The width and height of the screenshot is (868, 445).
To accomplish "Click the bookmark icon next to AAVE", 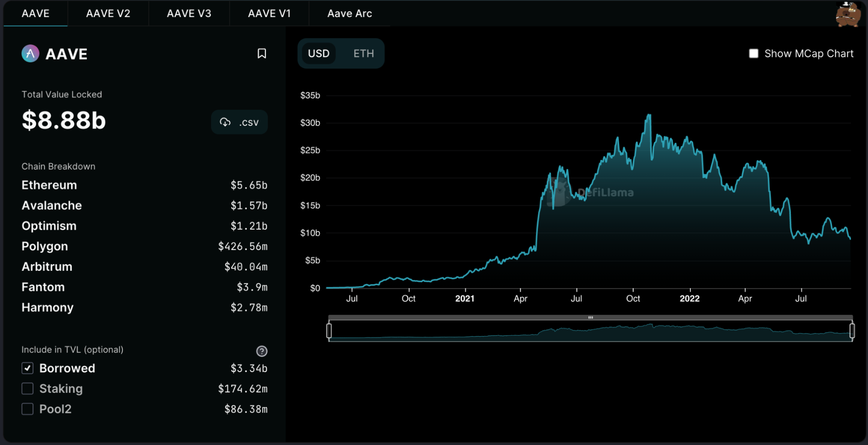I will coord(261,53).
